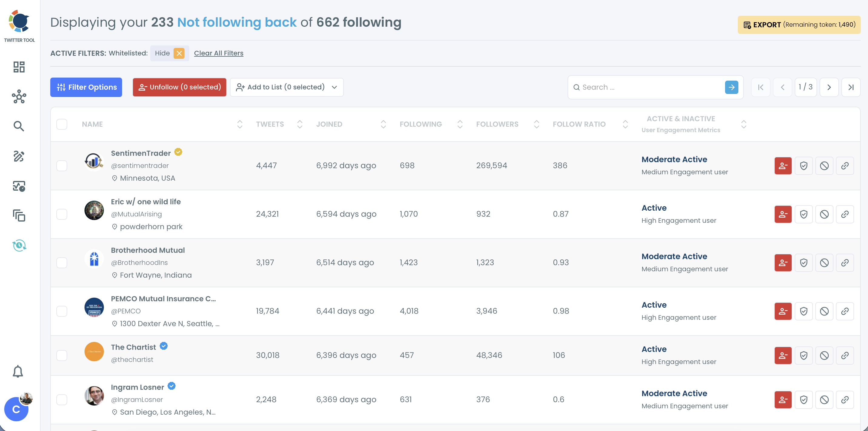
Task: Open the stacked copies icon in sidebar
Action: (x=19, y=215)
